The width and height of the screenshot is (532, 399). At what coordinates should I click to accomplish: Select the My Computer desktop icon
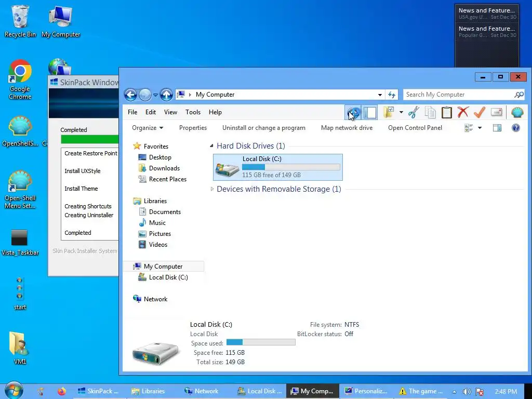61,21
